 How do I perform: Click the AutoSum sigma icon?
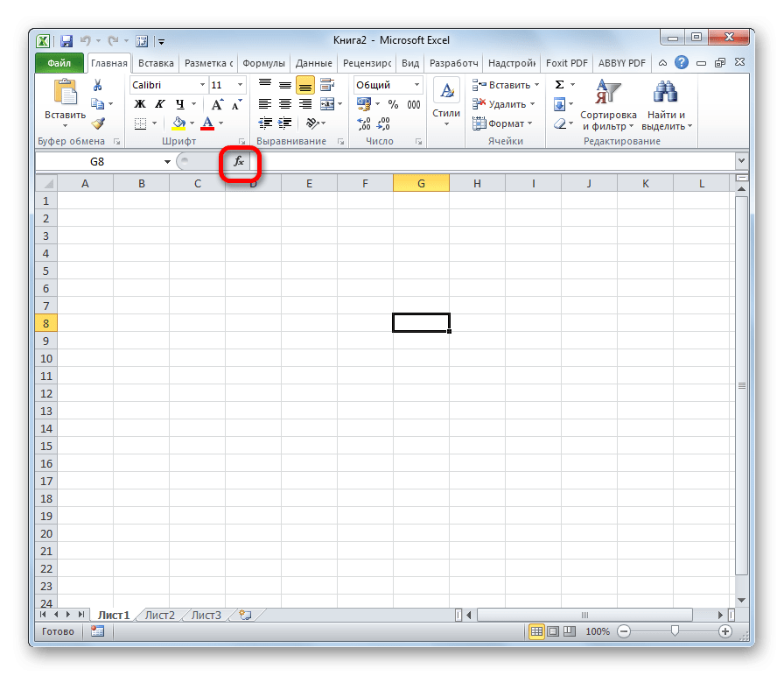tap(560, 85)
